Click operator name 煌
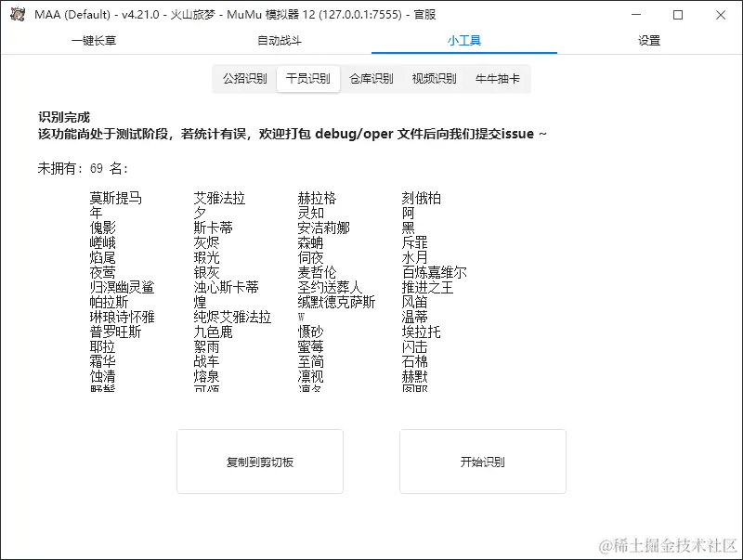743x560 pixels. tap(200, 302)
